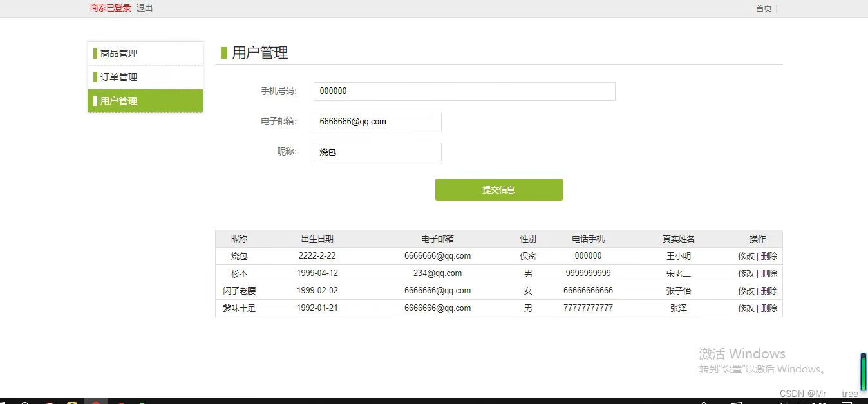
Task: Click 修改 for user 杉本
Action: coord(746,273)
